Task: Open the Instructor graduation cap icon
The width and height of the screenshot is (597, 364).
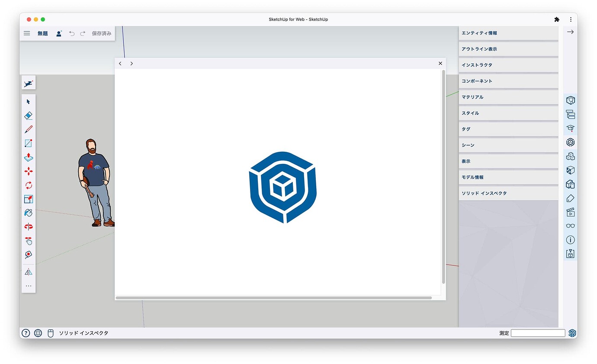Action: point(570,128)
